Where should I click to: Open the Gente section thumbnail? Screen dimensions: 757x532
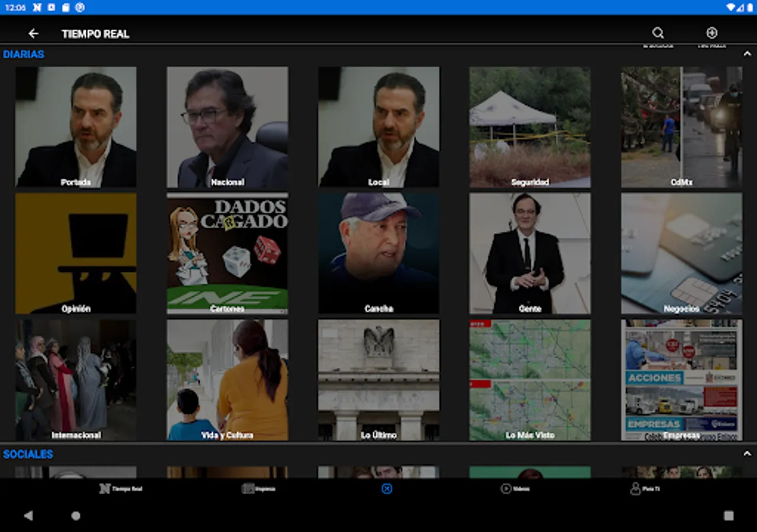click(530, 254)
